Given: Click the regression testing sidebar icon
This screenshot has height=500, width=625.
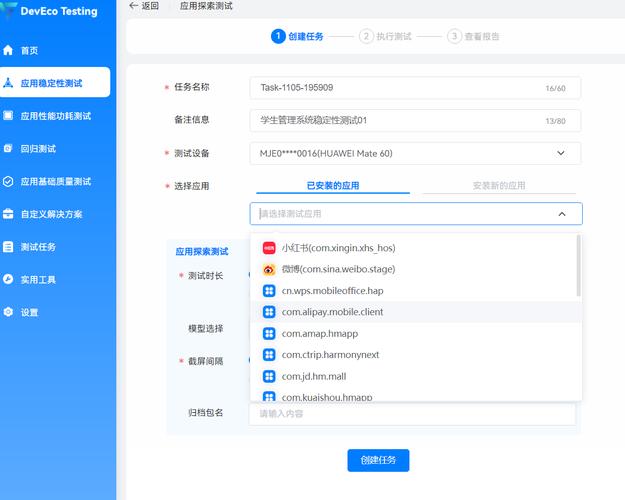Looking at the screenshot, I should (x=9, y=148).
